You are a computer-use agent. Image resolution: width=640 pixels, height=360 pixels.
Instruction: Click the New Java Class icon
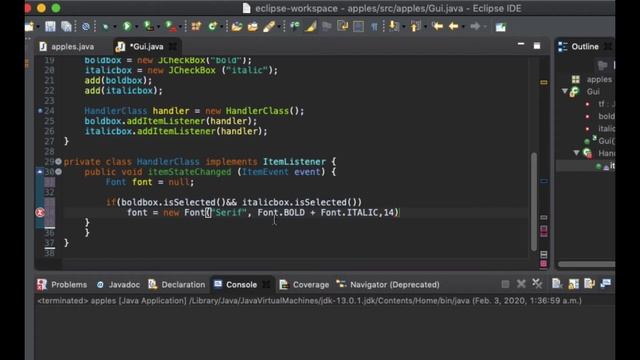[213, 27]
